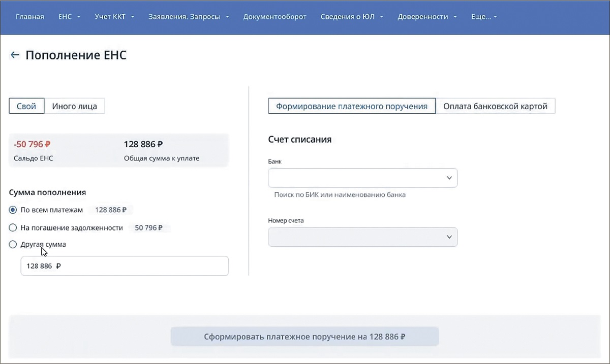Open the Номер счета dropdown
The width and height of the screenshot is (610, 364).
(x=362, y=237)
